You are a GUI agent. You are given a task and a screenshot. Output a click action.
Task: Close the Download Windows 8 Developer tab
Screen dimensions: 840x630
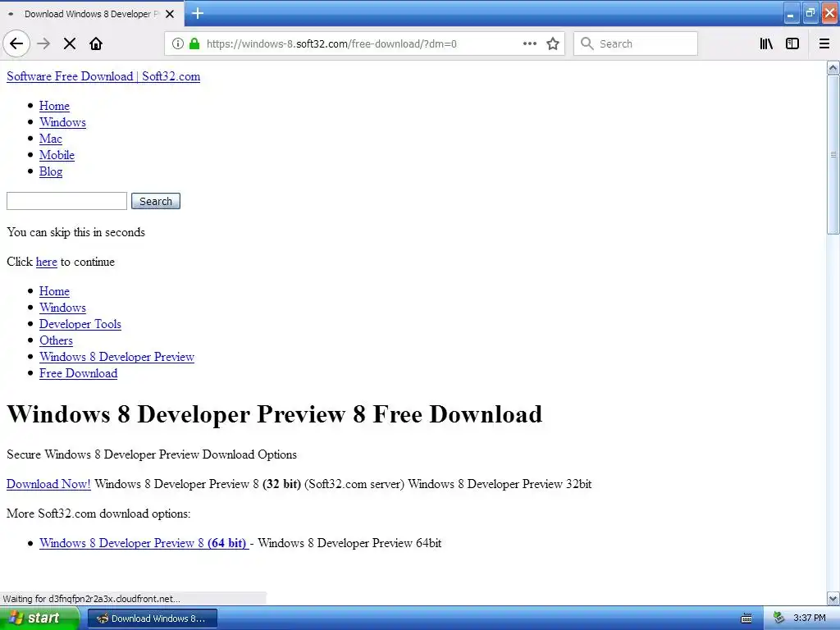pos(170,14)
